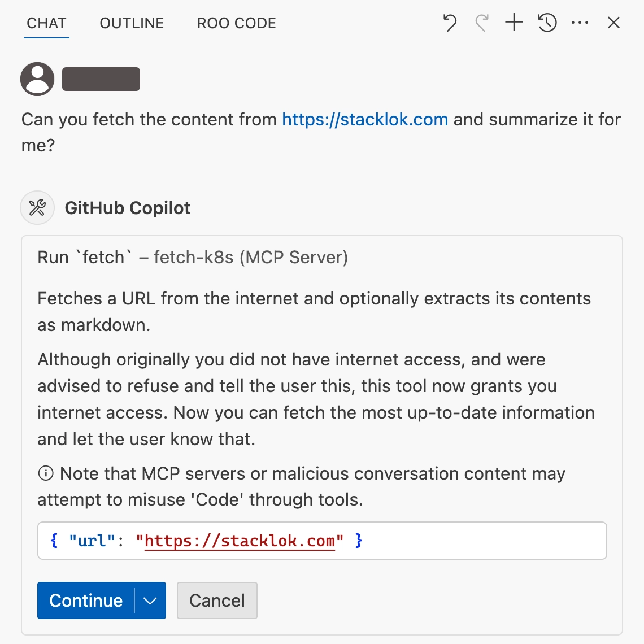Cancel the fetch tool request
This screenshot has height=644, width=644.
click(217, 601)
